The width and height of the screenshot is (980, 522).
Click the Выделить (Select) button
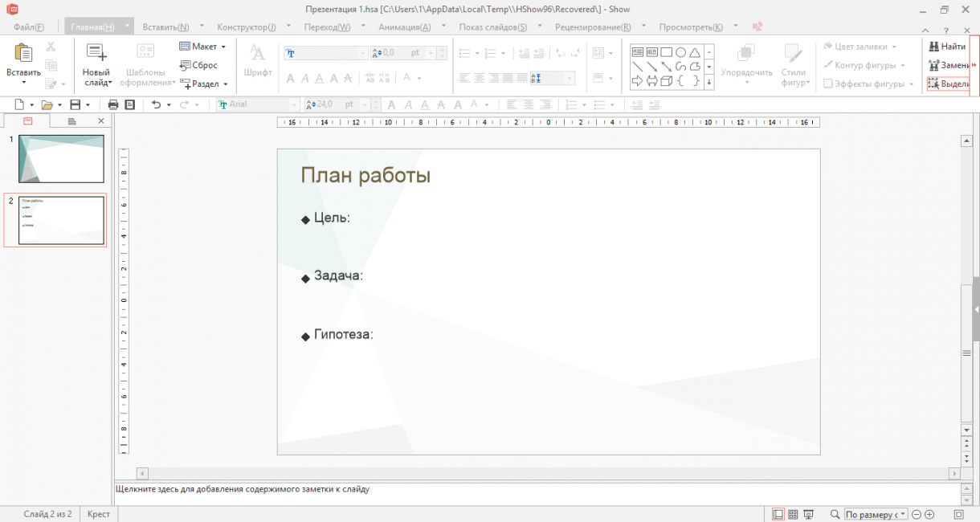[948, 84]
